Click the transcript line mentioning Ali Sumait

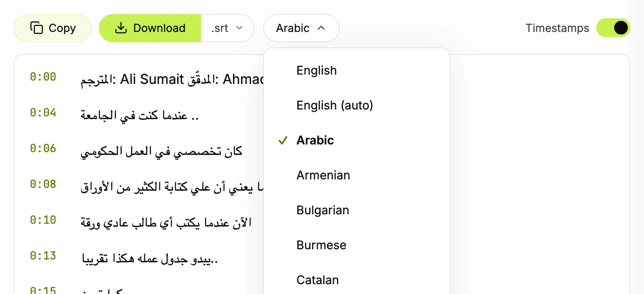pos(172,79)
